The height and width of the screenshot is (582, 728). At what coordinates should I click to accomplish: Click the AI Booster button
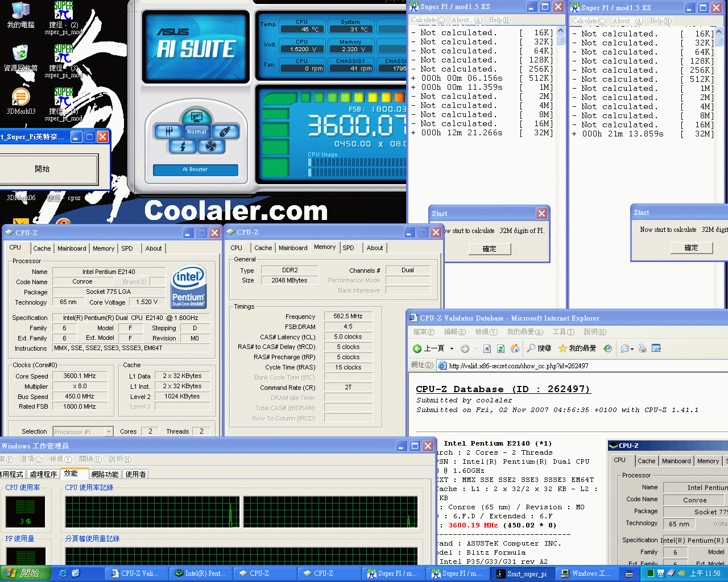tap(195, 169)
